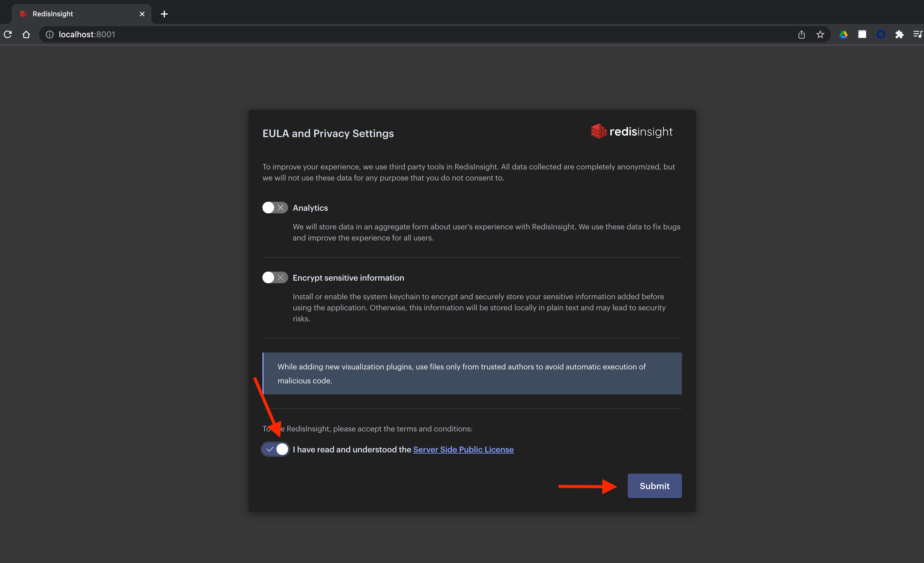Toggle off the license agreement switch
The height and width of the screenshot is (563, 924).
pyautogui.click(x=276, y=449)
